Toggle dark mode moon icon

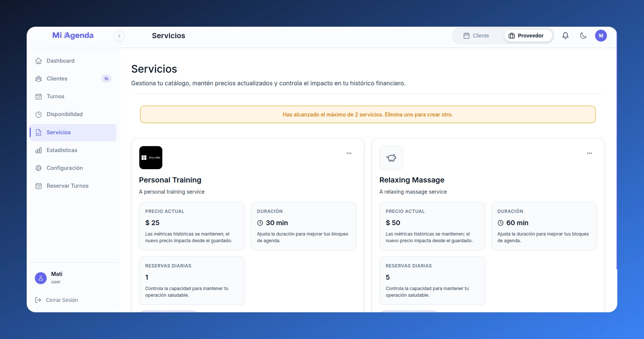pos(583,36)
